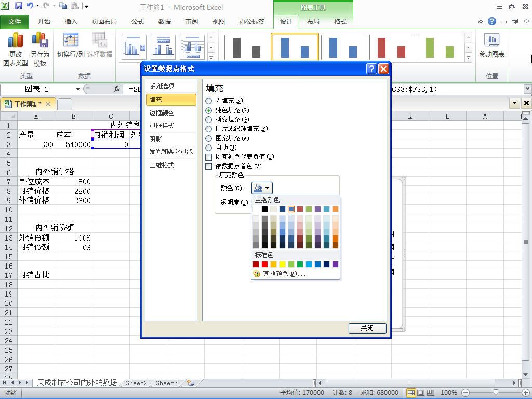Image resolution: width=532 pixels, height=399 pixels.
Task: Click the Paste icon in quick access toolbar
Action: pos(75,6)
